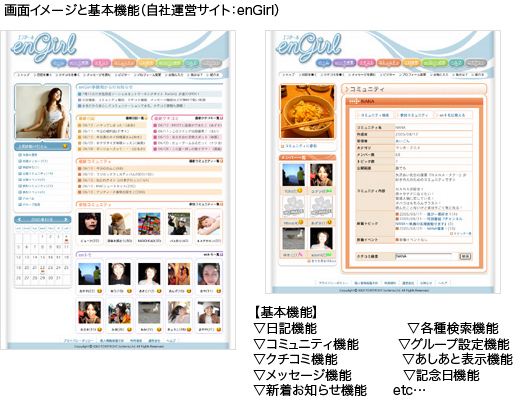Open the pink クチコミ bubble tab on home page
This screenshot has width=520, height=400.
(x=101, y=63)
